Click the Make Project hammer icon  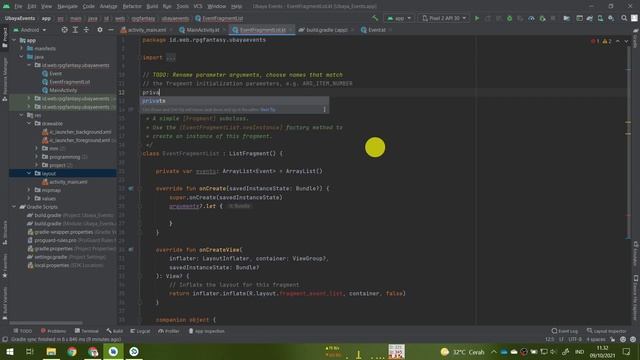[375, 18]
